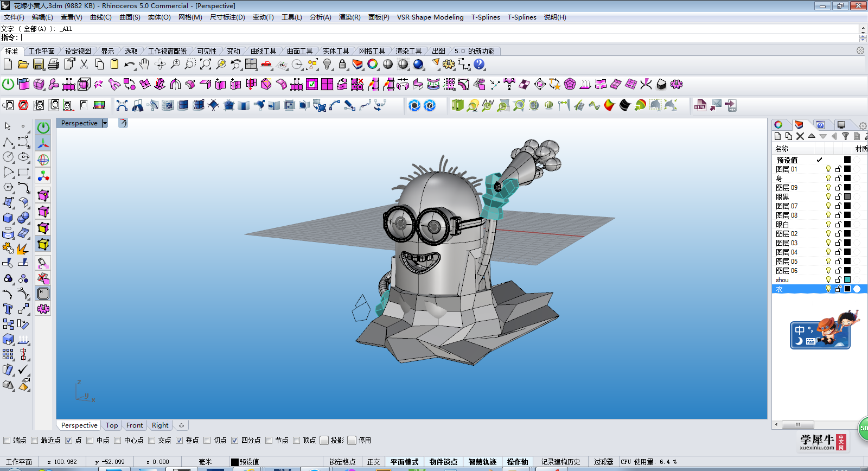Image resolution: width=868 pixels, height=471 pixels.
Task: Toggle 物件锁点 in the status bar
Action: 443,462
